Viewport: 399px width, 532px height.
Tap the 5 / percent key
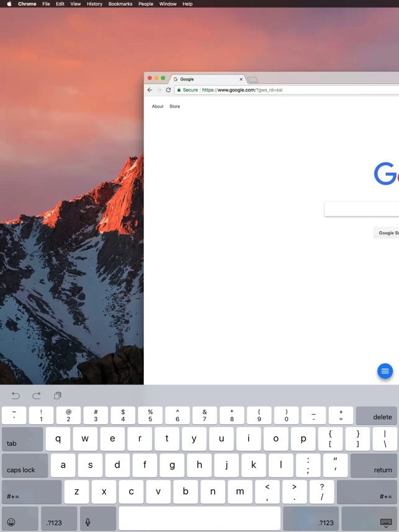pos(150,415)
